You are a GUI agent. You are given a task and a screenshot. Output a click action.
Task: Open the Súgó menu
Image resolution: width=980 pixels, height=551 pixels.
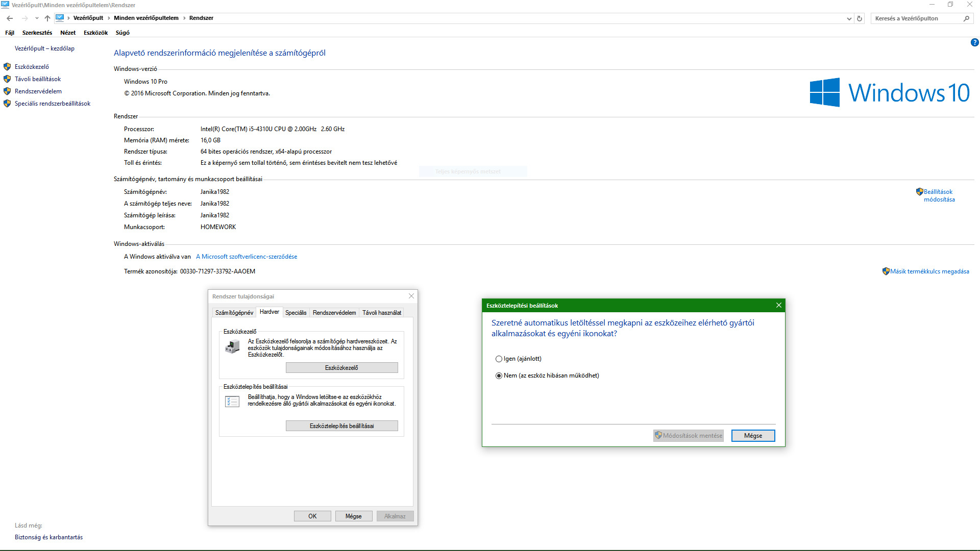[122, 33]
